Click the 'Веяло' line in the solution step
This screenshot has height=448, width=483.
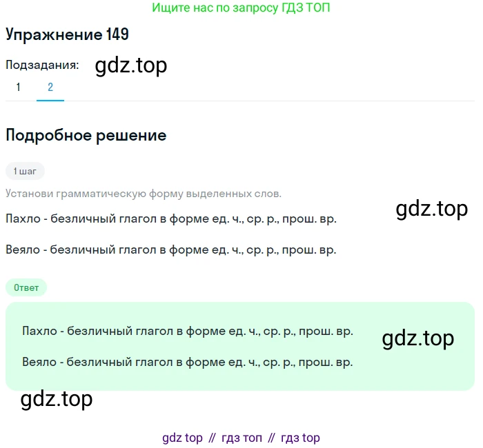click(x=171, y=250)
